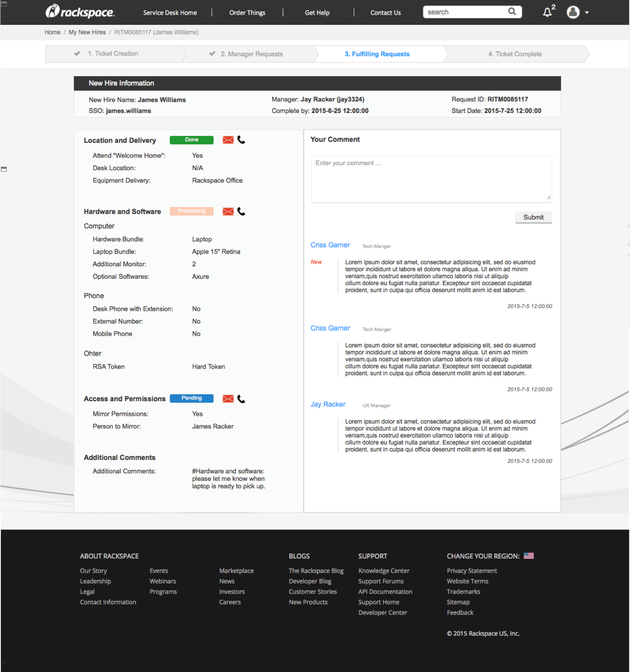
Task: Click the search magnifier icon
Action: [x=512, y=12]
